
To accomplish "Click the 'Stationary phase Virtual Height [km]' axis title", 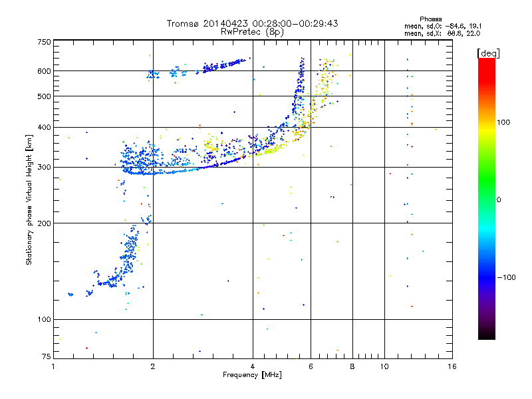I will (29, 200).
